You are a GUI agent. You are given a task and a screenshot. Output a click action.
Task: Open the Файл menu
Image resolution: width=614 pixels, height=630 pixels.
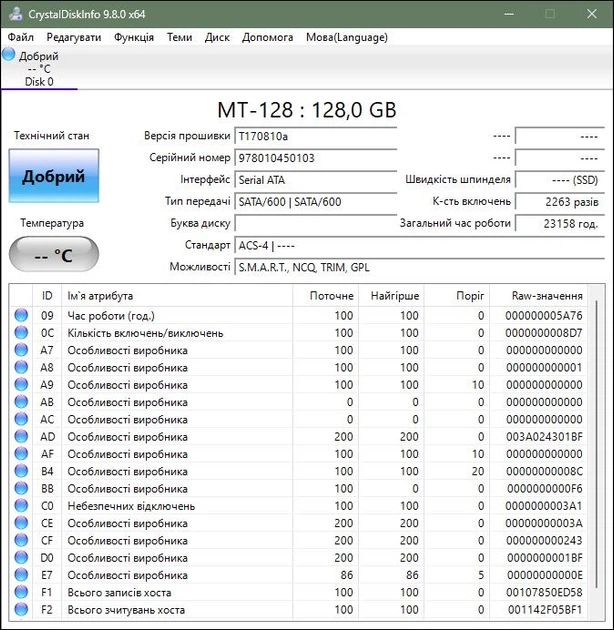point(20,37)
